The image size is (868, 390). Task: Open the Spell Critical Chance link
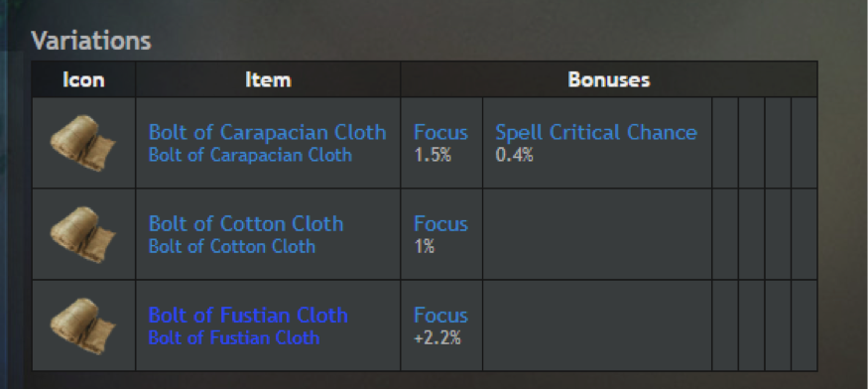(596, 132)
